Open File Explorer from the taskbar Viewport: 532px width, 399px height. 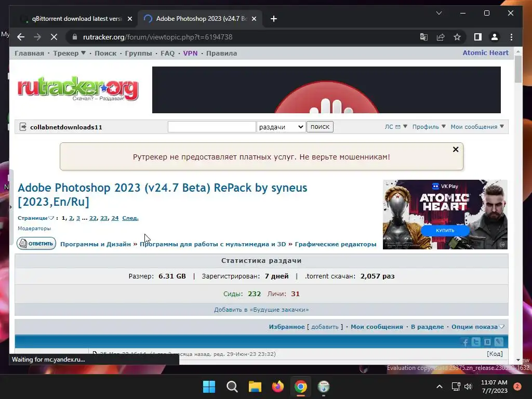[x=255, y=387]
